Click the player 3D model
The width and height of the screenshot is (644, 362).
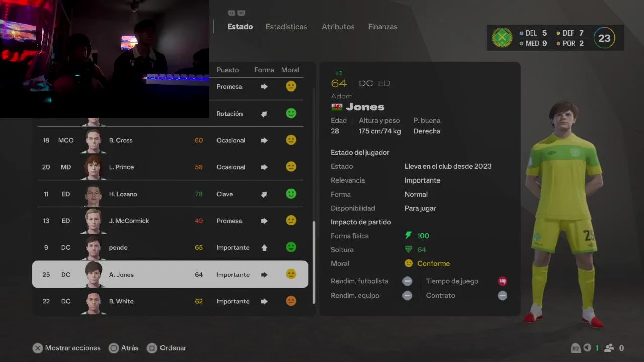tap(563, 214)
